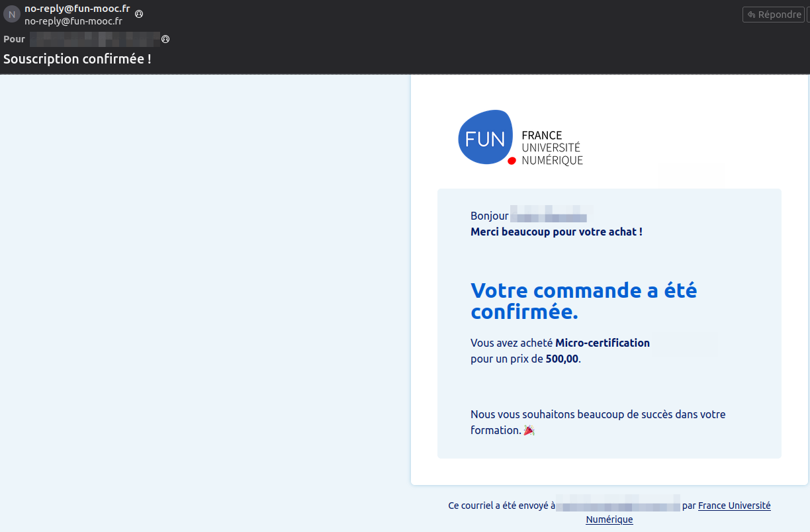This screenshot has height=532, width=810.
Task: Click the contact icon beside the "Pour" recipient
Action: (x=165, y=39)
